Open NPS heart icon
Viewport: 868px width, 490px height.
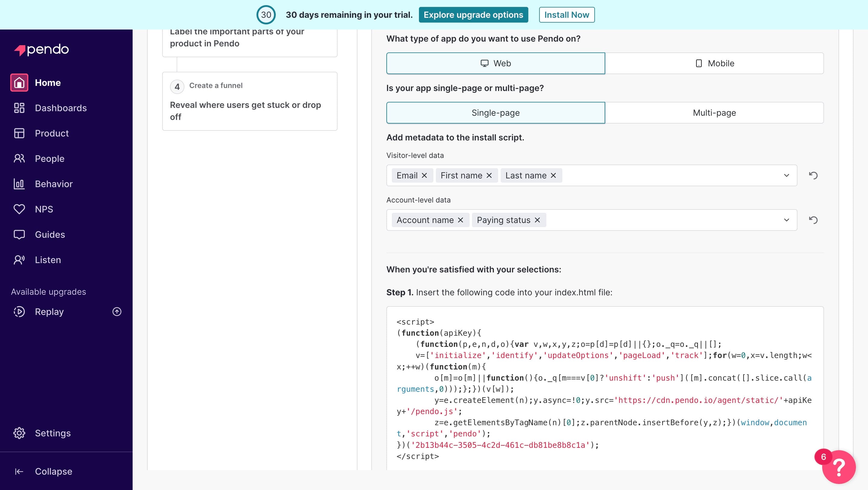point(19,209)
